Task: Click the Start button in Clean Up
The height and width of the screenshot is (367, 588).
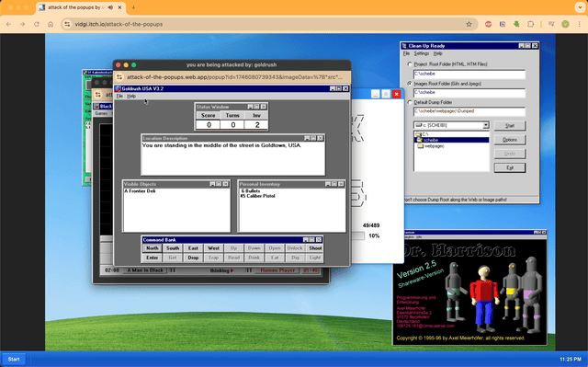Action: pos(510,126)
